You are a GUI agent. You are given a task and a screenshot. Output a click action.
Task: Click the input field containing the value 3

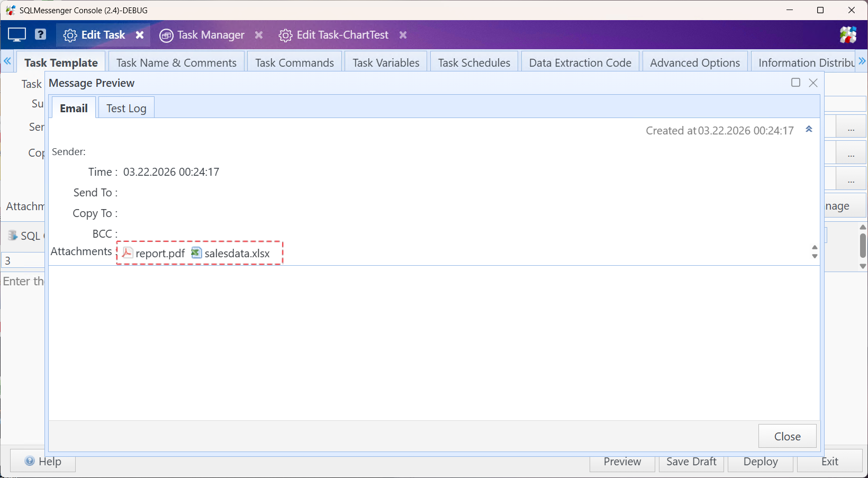coord(21,260)
